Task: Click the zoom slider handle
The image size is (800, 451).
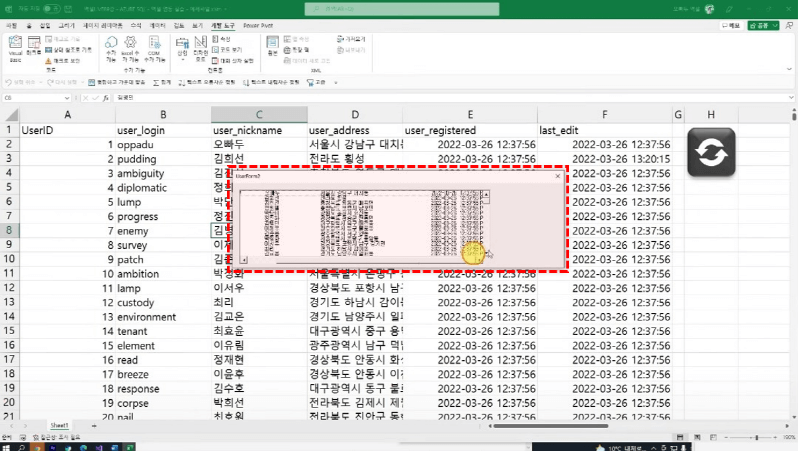Action: tap(757, 437)
